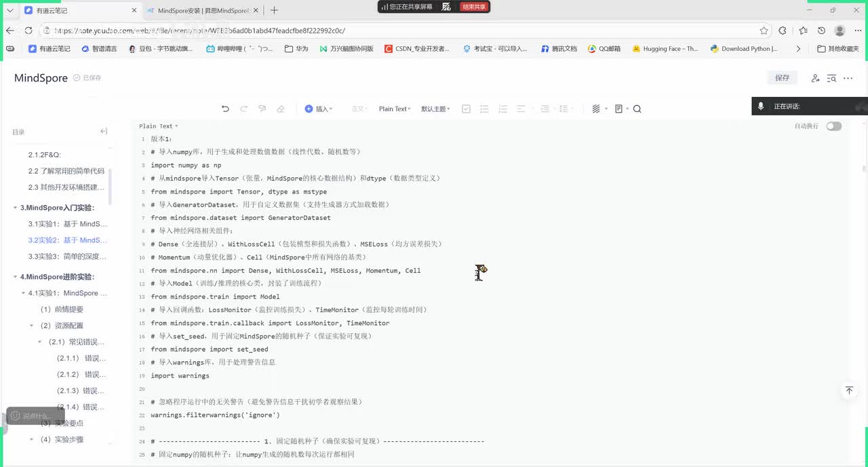Open the browser favorites icon

click(803, 31)
